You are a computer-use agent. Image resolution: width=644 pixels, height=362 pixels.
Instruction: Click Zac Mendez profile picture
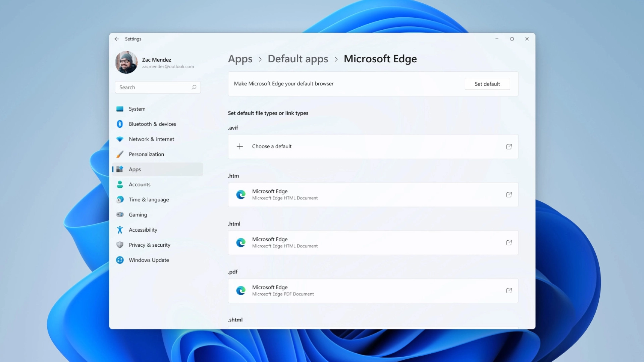click(126, 62)
